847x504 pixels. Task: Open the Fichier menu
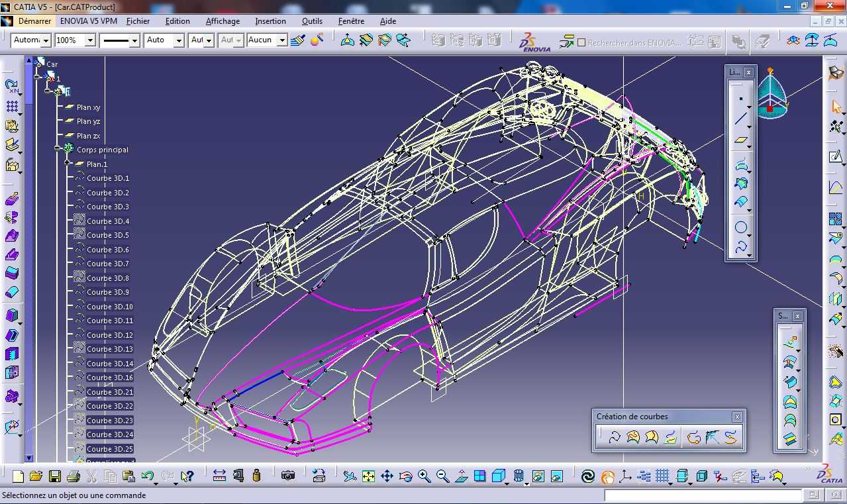[x=138, y=21]
